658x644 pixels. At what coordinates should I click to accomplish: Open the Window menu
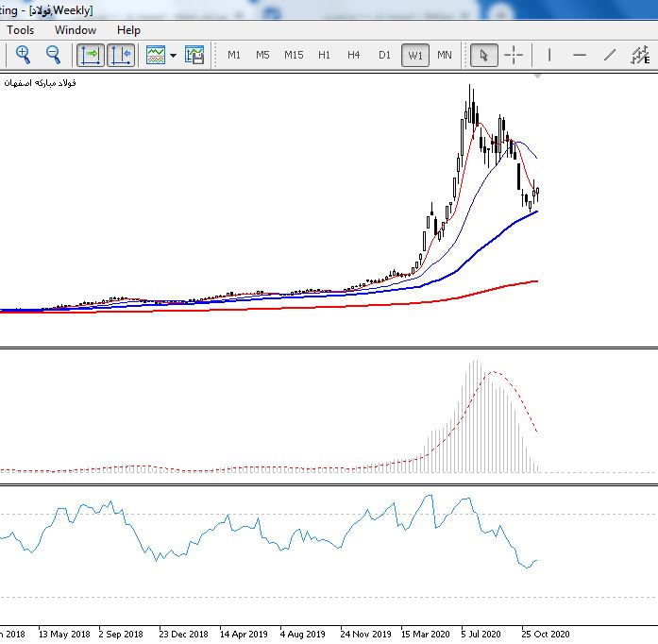(x=76, y=30)
